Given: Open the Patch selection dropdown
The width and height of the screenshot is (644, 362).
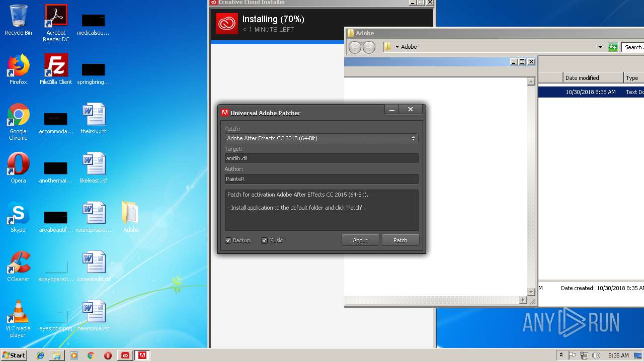Looking at the screenshot, I should [321, 138].
